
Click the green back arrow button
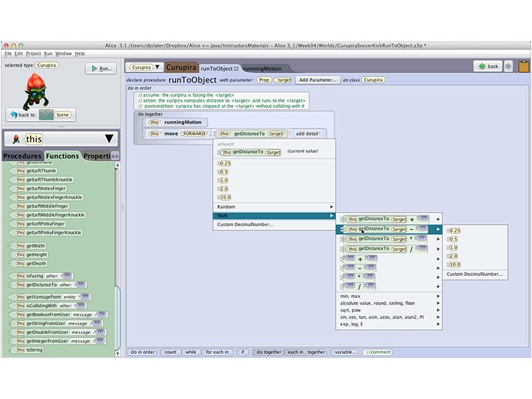(x=487, y=66)
